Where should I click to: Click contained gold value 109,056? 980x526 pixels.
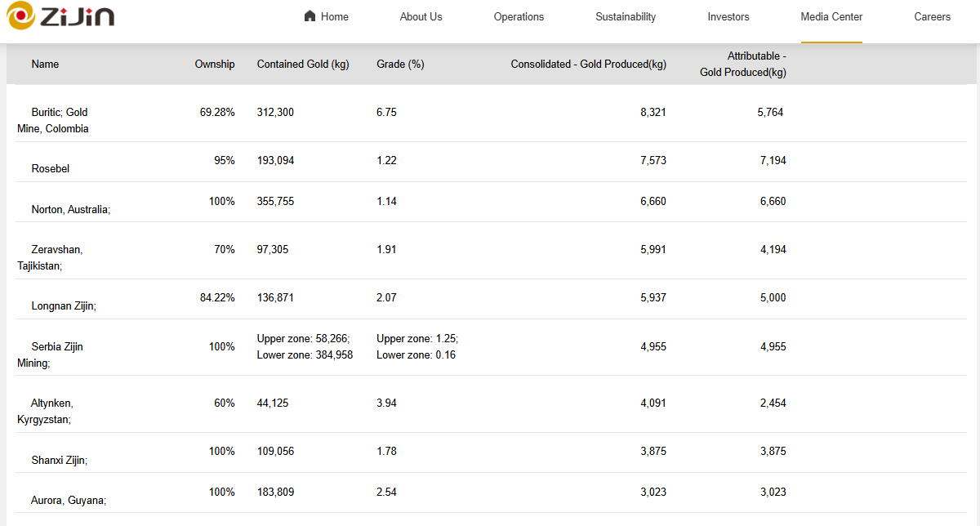pyautogui.click(x=275, y=451)
